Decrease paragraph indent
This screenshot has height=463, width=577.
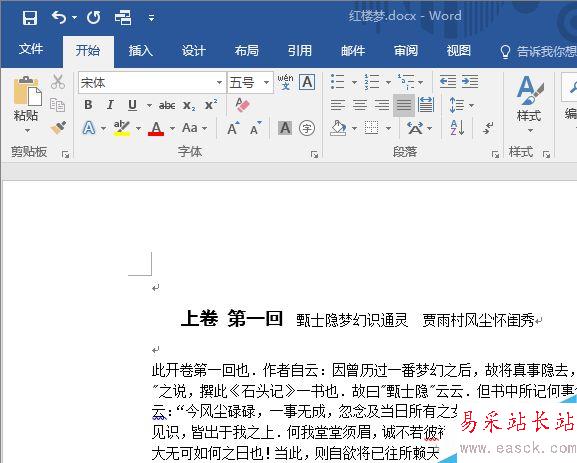pyautogui.click(x=448, y=82)
